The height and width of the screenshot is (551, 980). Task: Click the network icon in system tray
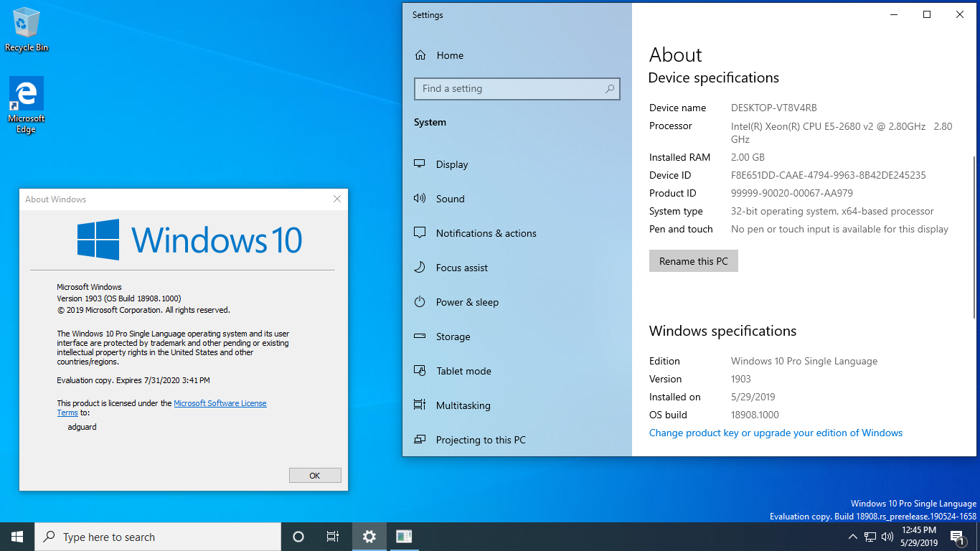pos(870,537)
